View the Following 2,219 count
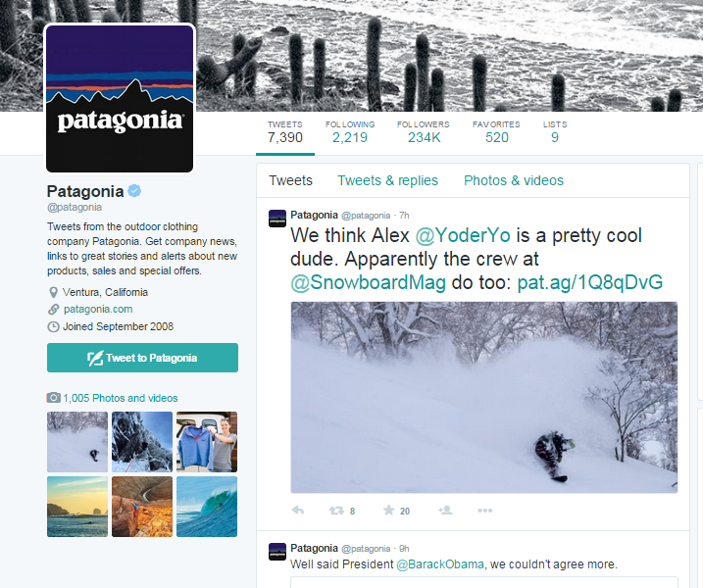The image size is (703, 588). [x=350, y=132]
